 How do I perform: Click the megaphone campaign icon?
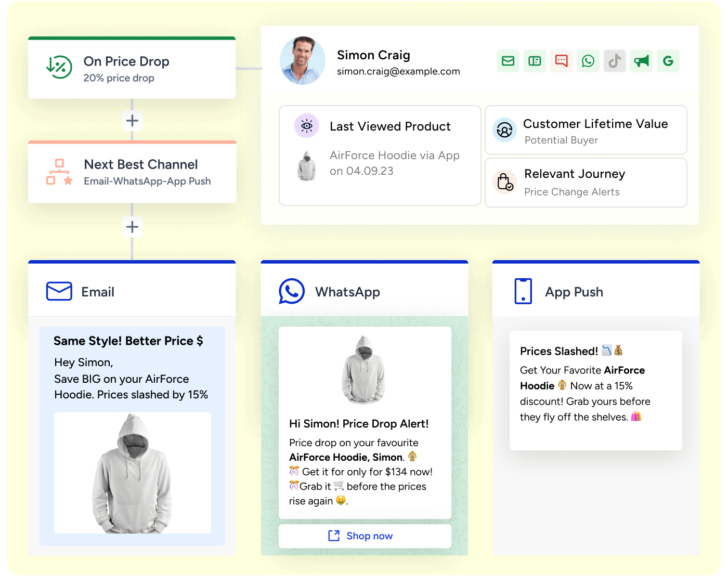[641, 61]
